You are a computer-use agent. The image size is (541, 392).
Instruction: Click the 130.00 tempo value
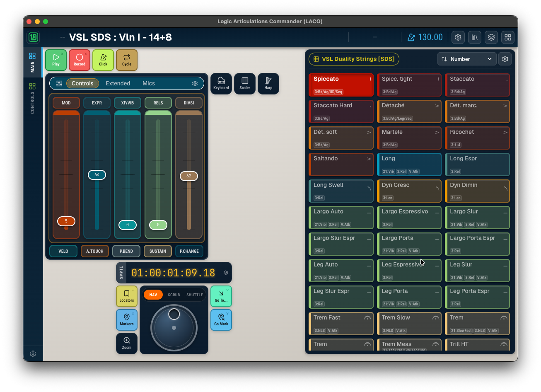tap(430, 37)
